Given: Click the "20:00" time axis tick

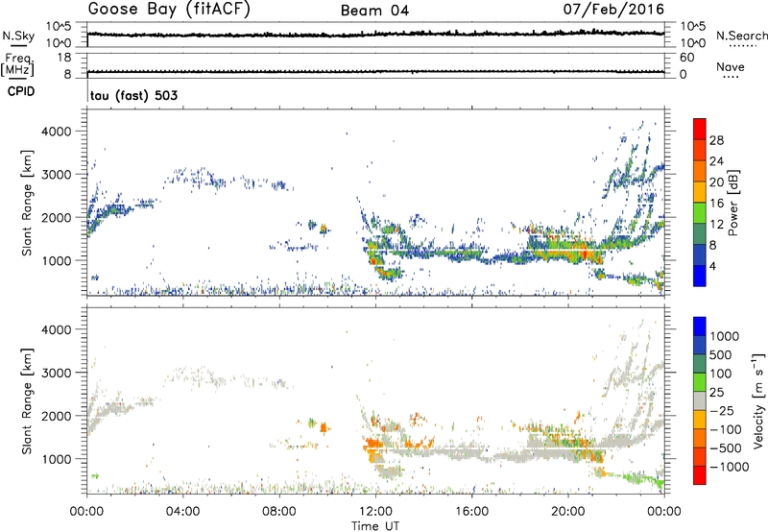Looking at the screenshot, I should point(568,512).
